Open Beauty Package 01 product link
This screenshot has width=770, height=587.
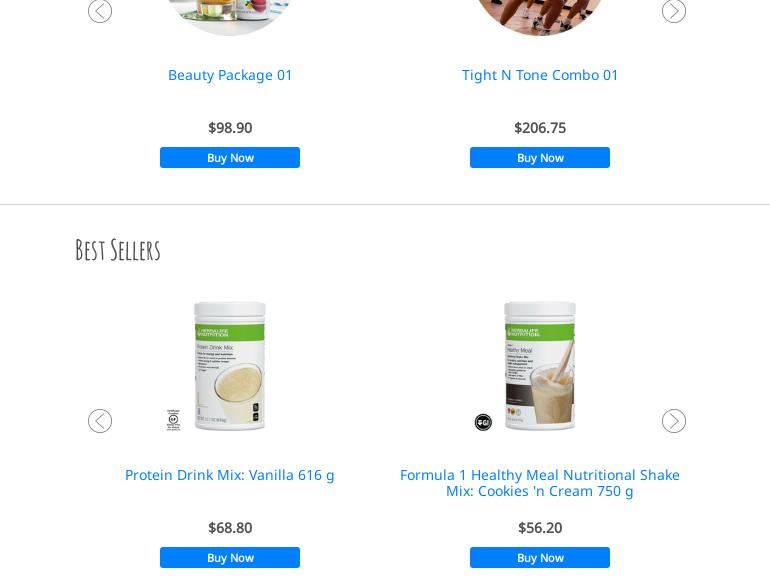[230, 75]
